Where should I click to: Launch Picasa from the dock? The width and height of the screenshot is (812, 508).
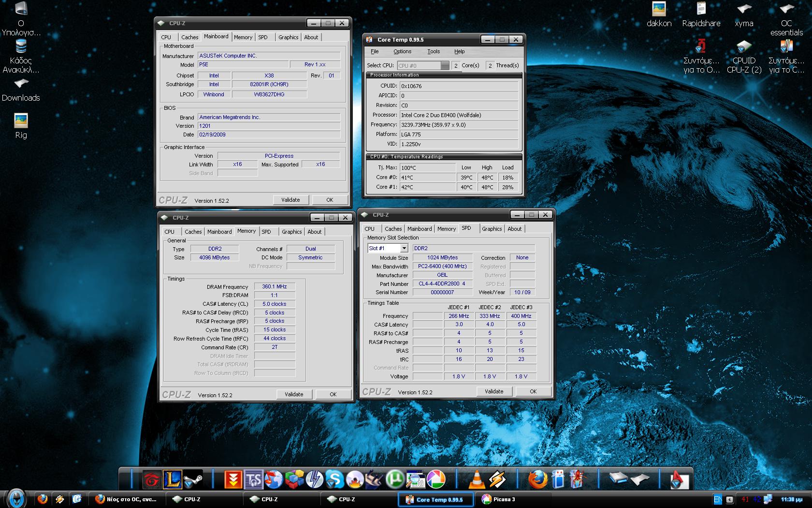[x=435, y=479]
